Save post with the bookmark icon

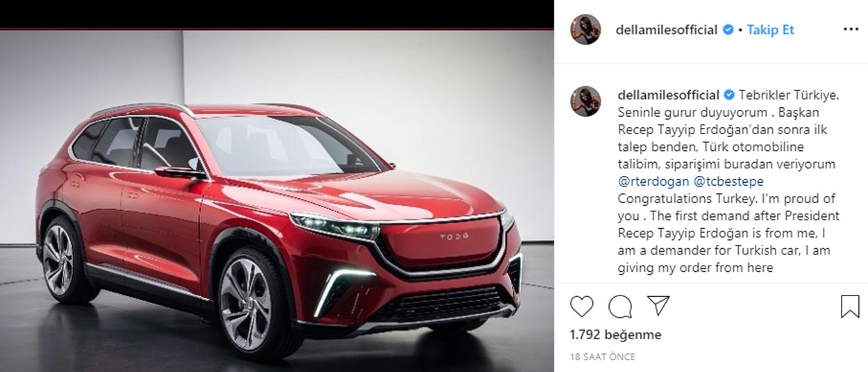[x=850, y=307]
